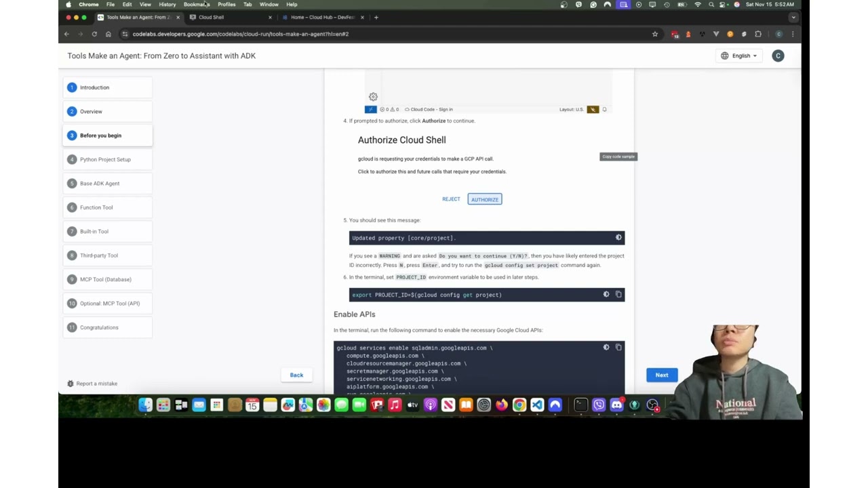Open the Chrome File menu
This screenshot has height=488, width=868.
110,4
